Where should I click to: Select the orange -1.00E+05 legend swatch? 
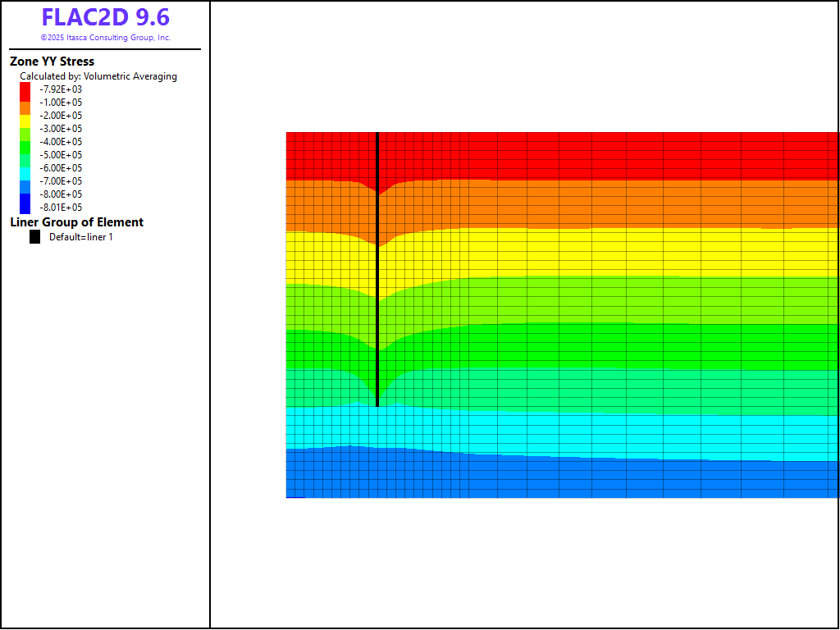tap(25, 103)
